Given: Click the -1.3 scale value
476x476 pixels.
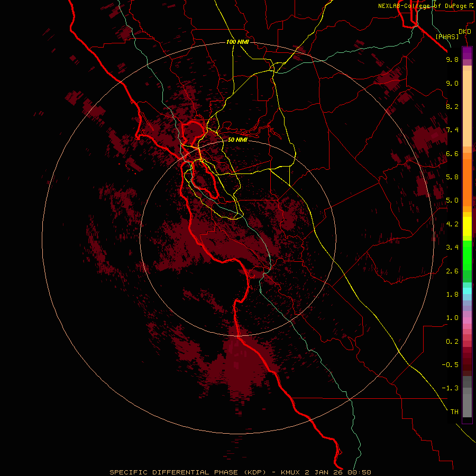Looking at the screenshot, I should (450, 388).
